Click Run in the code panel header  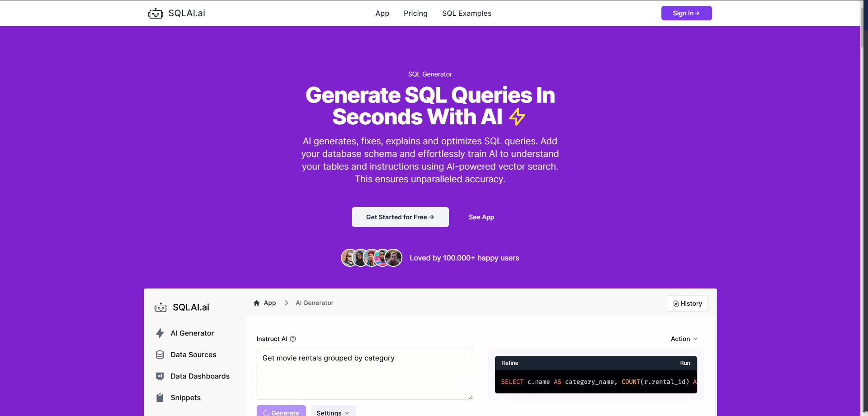[685, 363]
